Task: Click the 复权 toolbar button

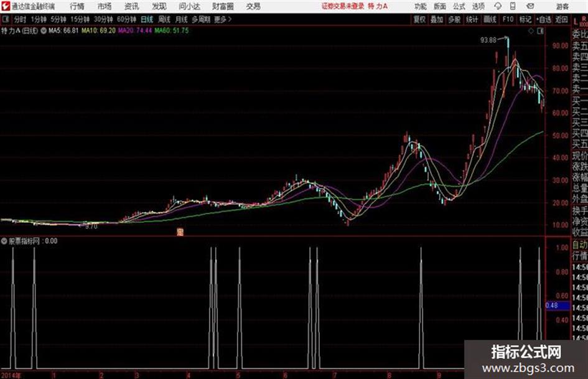Action: tap(419, 19)
